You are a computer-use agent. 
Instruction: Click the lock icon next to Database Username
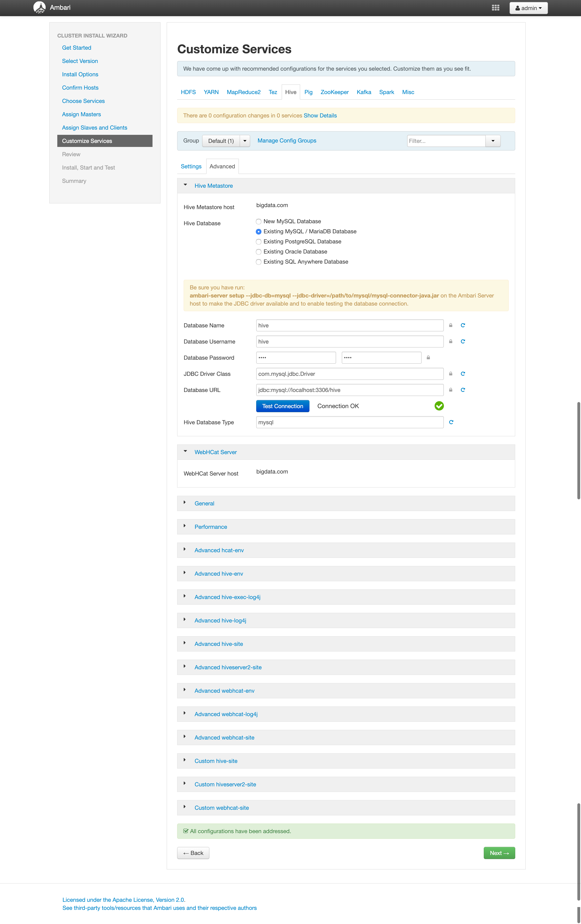pos(450,341)
